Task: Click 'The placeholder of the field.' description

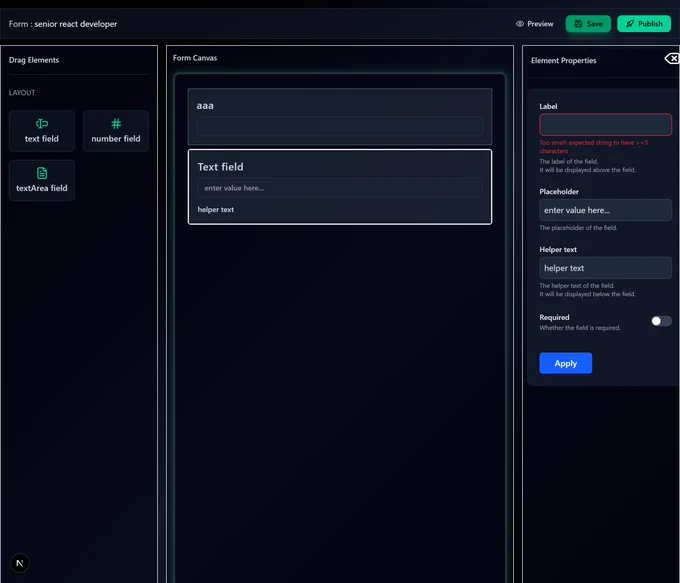Action: coord(578,228)
